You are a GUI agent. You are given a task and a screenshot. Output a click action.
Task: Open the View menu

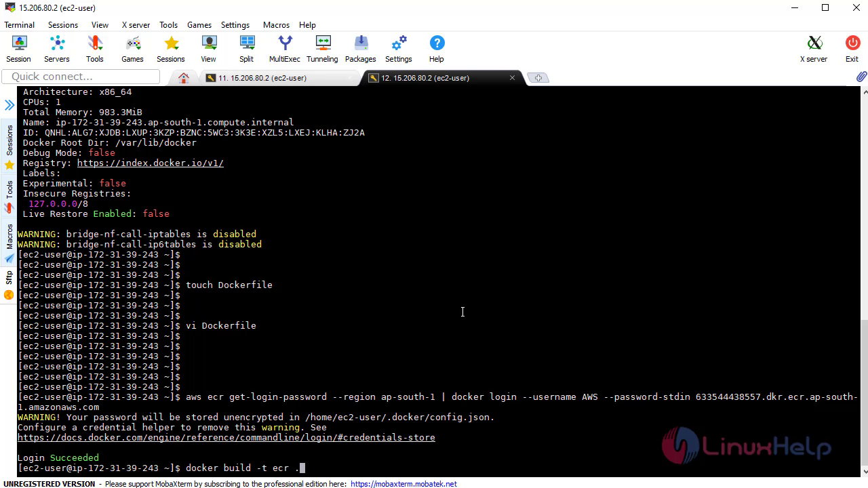(100, 24)
